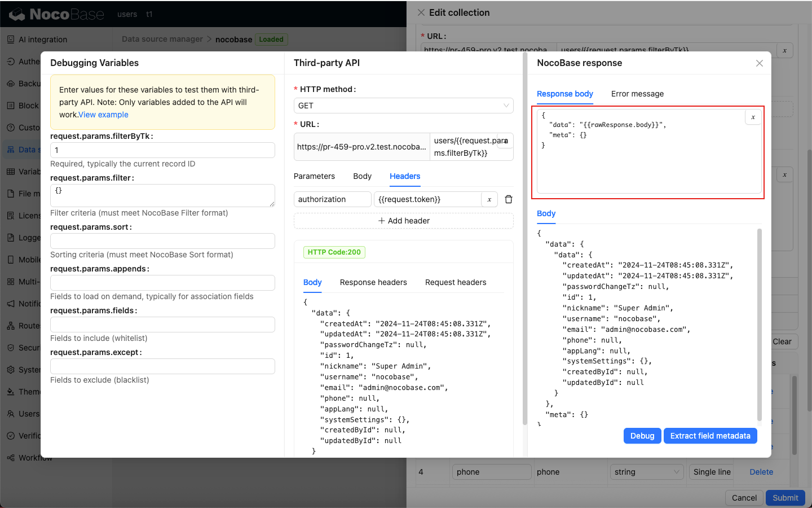This screenshot has width=812, height=508.
Task: Switch to the Headers tab
Action: click(404, 176)
